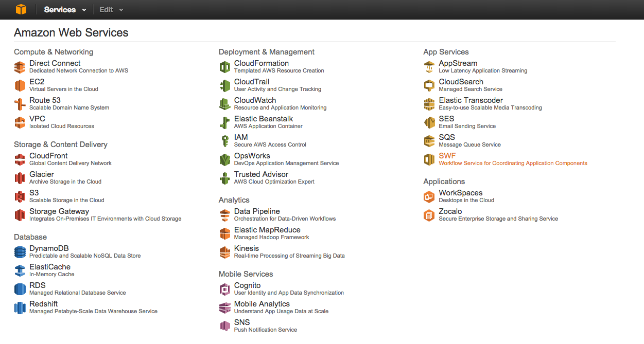Click the Data Pipeline icon
This screenshot has width=644, height=344.
[x=225, y=215]
